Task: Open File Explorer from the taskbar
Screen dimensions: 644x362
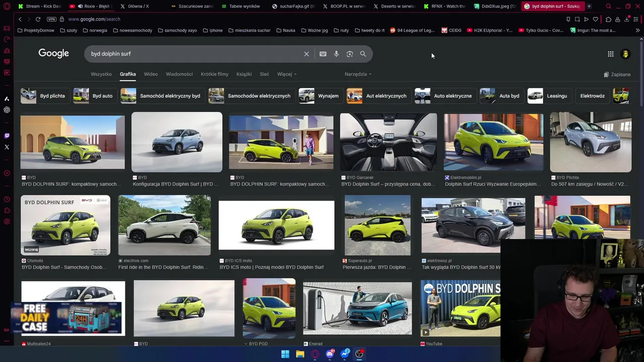Action: pos(300,354)
